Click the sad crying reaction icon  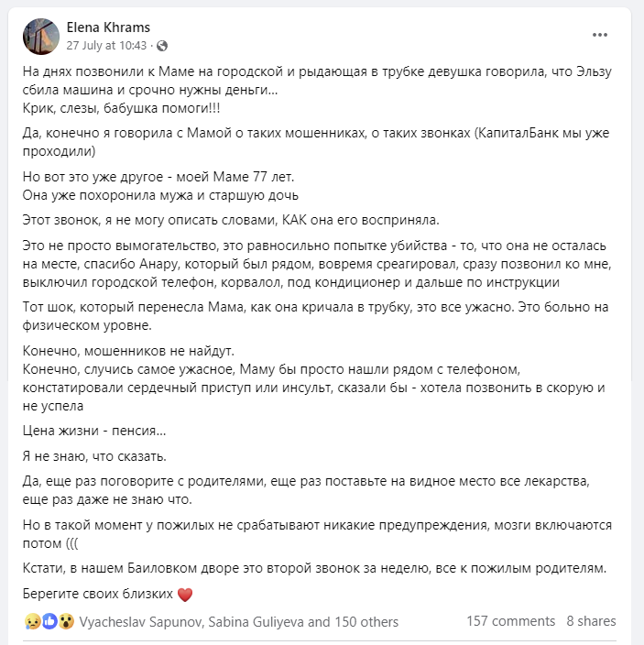tap(32, 621)
